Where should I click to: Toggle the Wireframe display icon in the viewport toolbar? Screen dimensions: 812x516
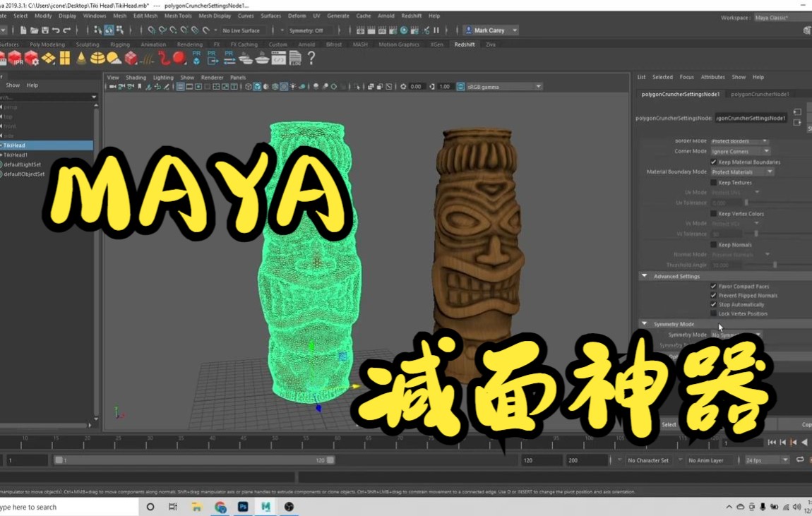[x=248, y=86]
